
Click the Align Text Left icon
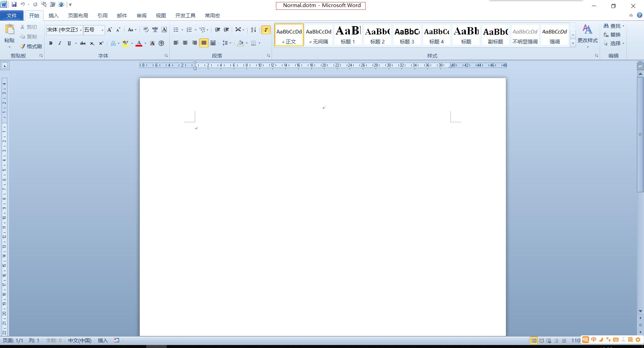[176, 43]
